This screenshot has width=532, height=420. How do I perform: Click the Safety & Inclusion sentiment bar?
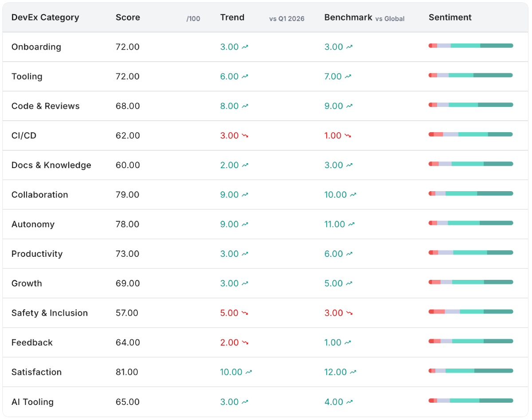coord(471,312)
